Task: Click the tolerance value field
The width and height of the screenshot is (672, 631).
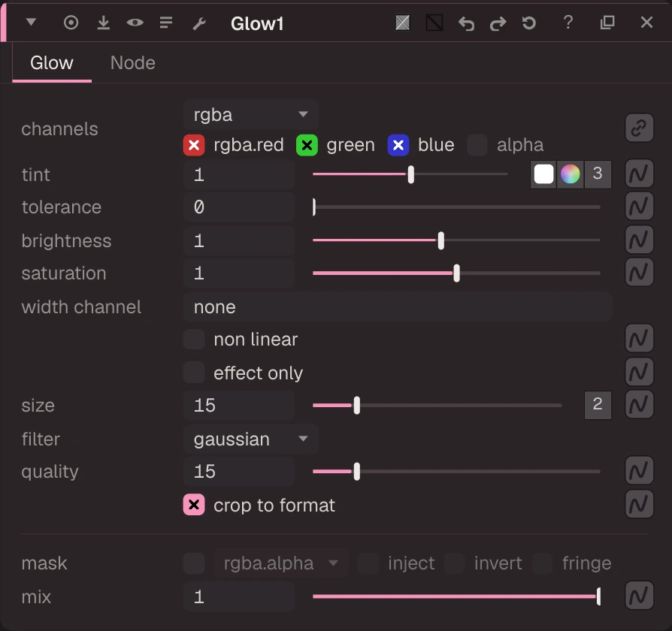Action: (239, 207)
